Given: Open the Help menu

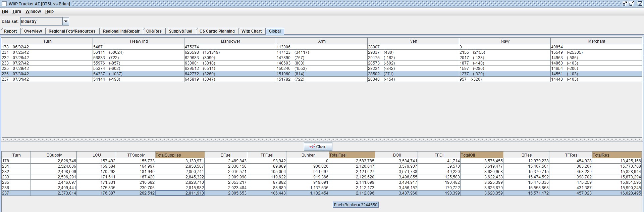Looking at the screenshot, I should click(x=49, y=11).
